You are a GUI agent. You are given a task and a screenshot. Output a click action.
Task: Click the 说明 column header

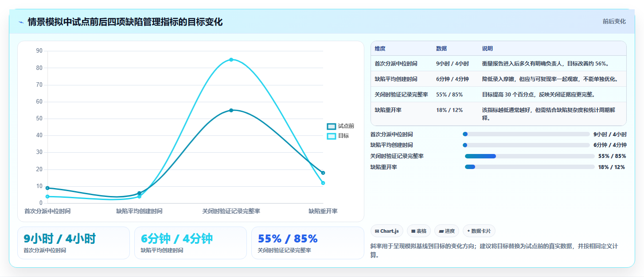pyautogui.click(x=488, y=49)
